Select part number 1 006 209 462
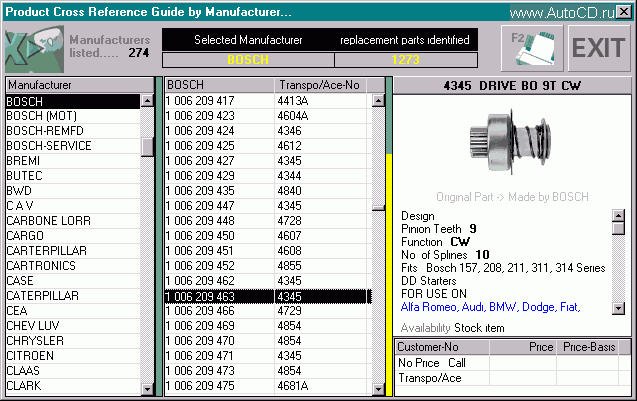The image size is (637, 401). 219,282
